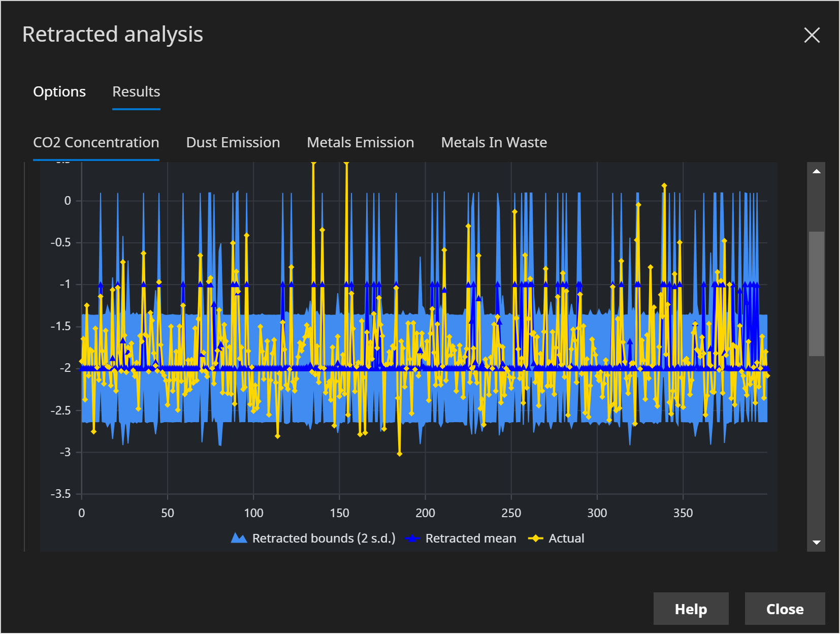Click the scroll down arrow
The width and height of the screenshot is (840, 634).
(x=816, y=542)
